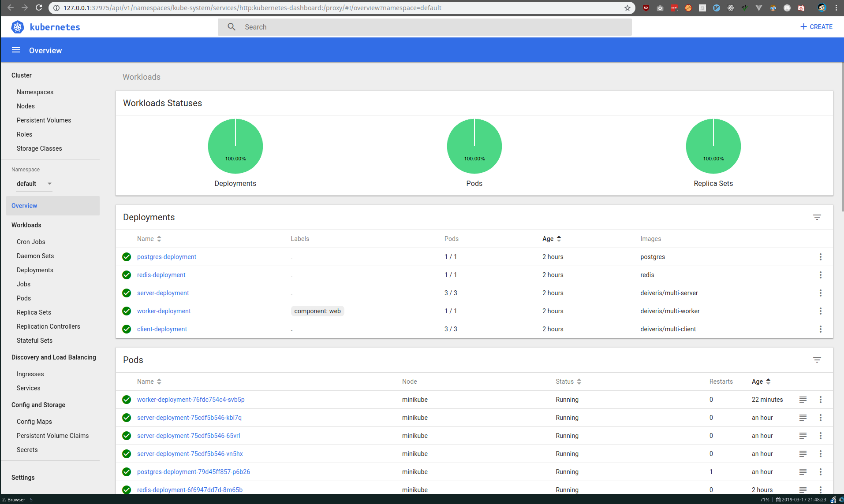Click the Replica Sets status pie chart
The image size is (844, 504).
(713, 146)
